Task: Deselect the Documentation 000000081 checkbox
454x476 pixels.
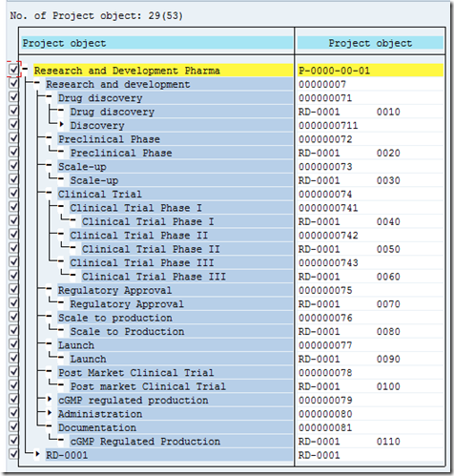Action: [13, 426]
